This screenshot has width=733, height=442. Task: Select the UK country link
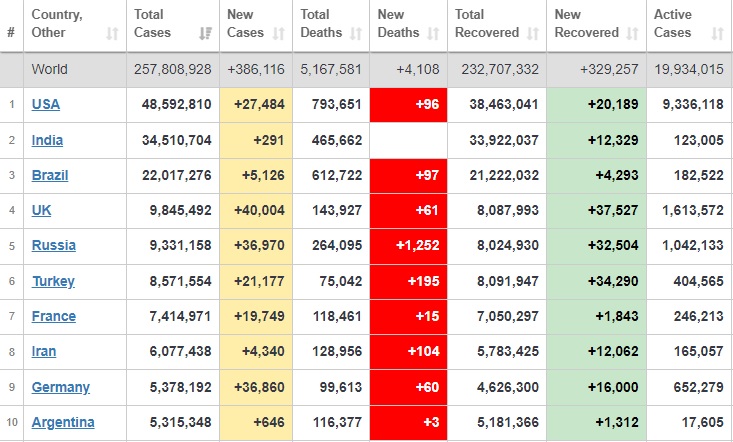click(42, 210)
